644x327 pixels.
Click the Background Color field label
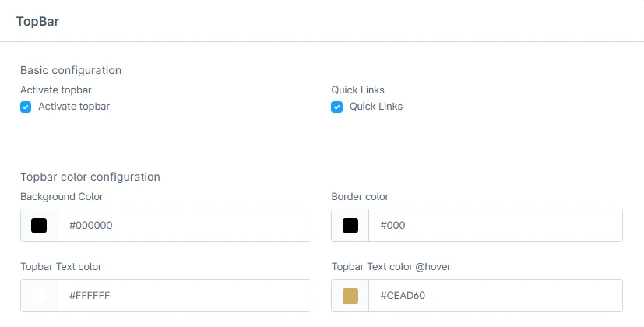click(x=62, y=196)
